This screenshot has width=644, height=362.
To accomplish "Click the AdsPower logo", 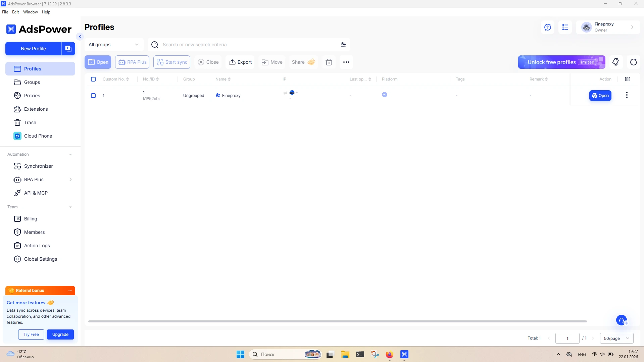I will click(x=39, y=29).
